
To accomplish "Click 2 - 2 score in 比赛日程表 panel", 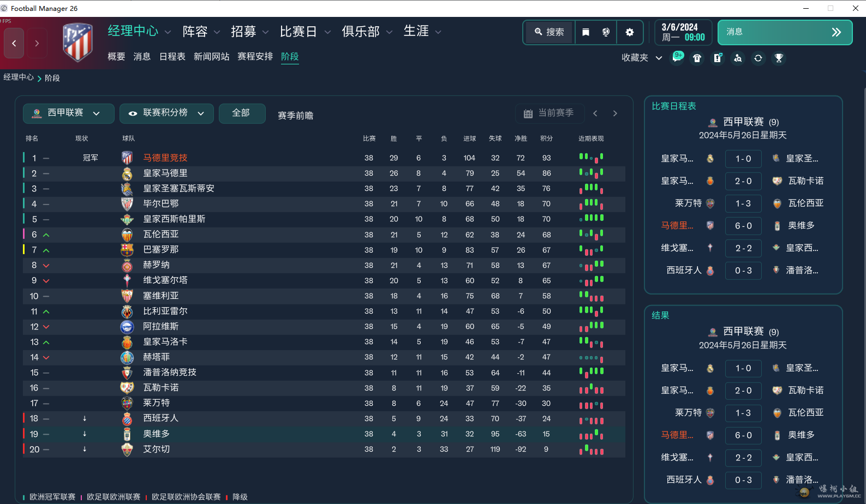I will [743, 248].
